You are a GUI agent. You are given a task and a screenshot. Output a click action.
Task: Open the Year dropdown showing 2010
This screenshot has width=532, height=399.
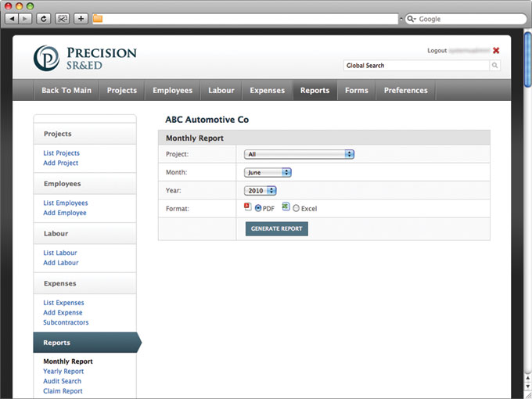[261, 191]
